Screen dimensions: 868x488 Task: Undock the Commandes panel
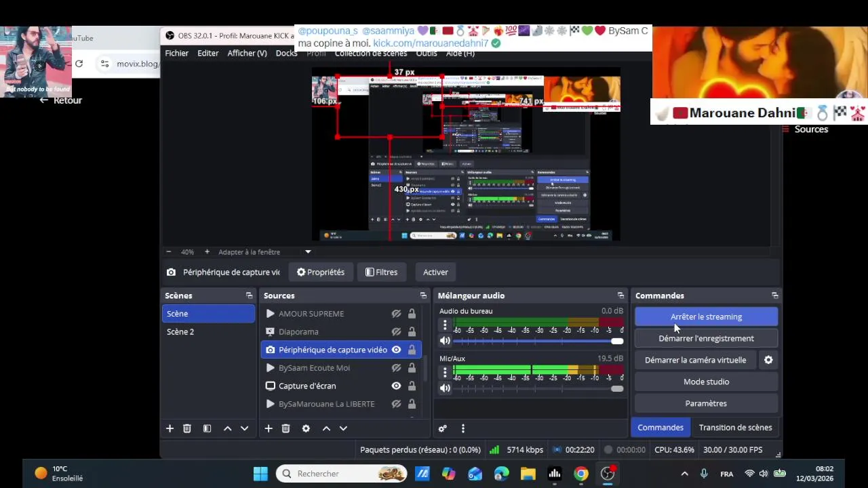(x=775, y=296)
